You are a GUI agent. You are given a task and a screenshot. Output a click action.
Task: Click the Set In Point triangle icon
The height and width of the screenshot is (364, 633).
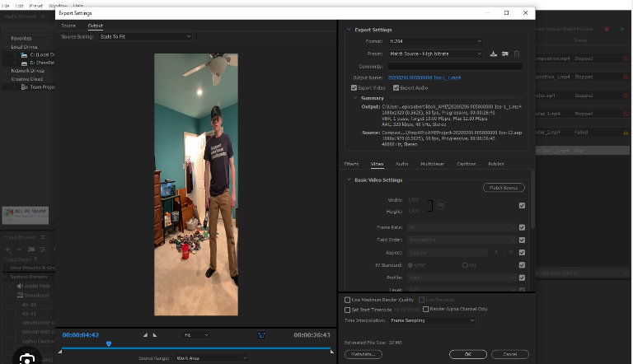[145, 335]
